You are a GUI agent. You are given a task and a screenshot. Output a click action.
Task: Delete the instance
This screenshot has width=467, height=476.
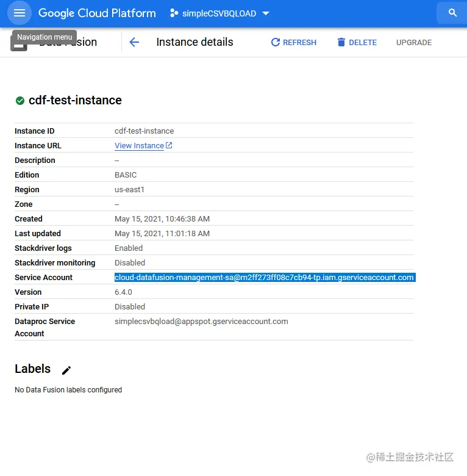tap(357, 42)
